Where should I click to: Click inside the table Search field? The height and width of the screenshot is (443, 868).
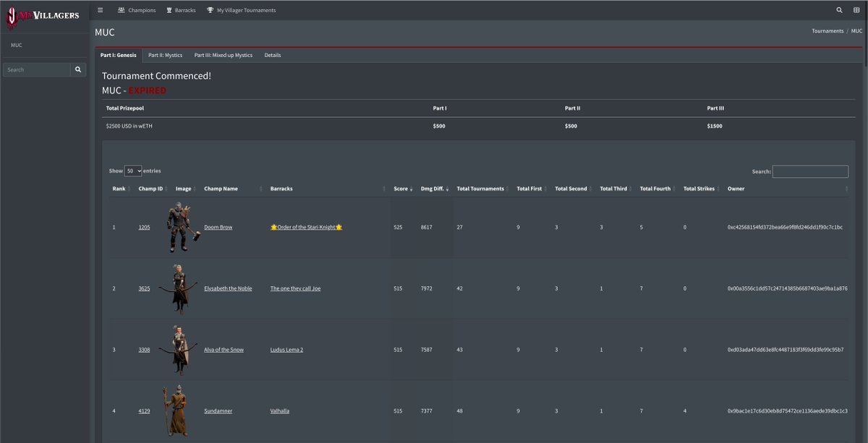coord(810,171)
